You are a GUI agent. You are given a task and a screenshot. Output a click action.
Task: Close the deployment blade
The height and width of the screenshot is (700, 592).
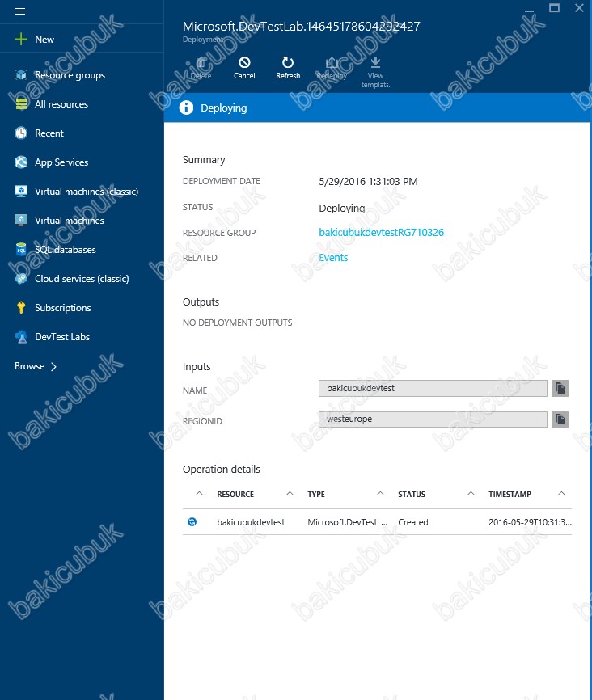(579, 7)
